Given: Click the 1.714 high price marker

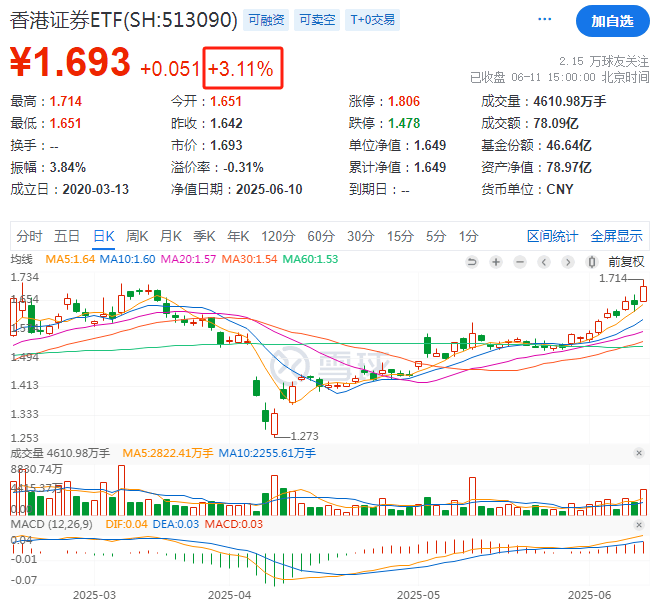Looking at the screenshot, I should point(613,278).
